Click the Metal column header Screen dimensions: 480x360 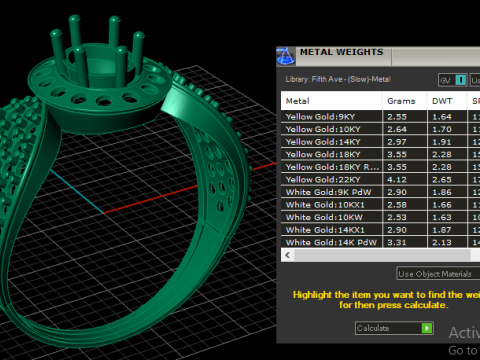point(331,101)
